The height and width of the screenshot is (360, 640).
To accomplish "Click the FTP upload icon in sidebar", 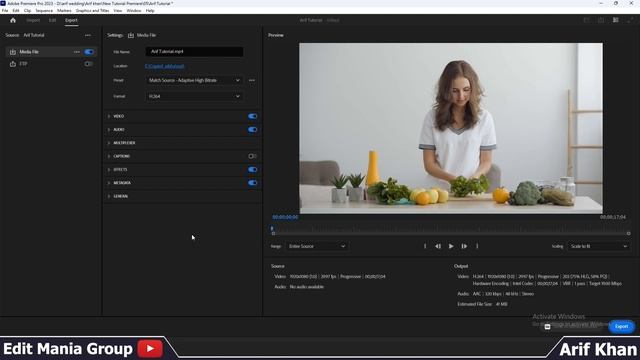I will click(x=13, y=64).
